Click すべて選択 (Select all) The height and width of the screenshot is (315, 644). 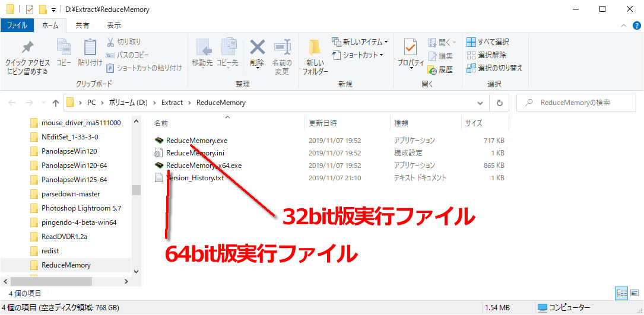pos(488,42)
